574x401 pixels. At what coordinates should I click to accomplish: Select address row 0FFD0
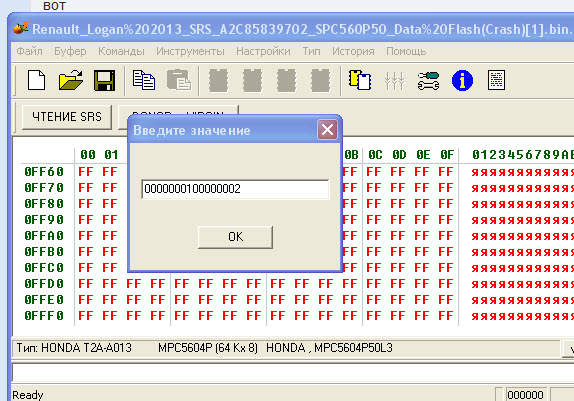[44, 284]
